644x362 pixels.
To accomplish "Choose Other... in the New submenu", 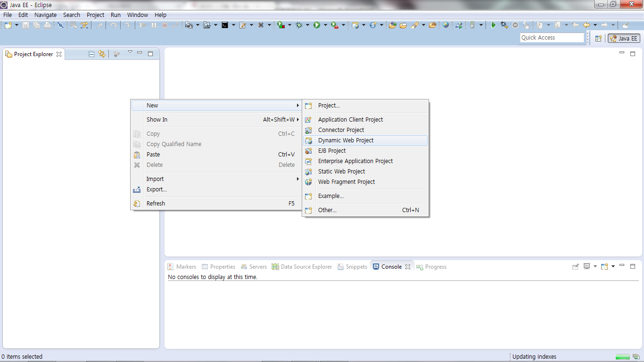I will coord(327,210).
